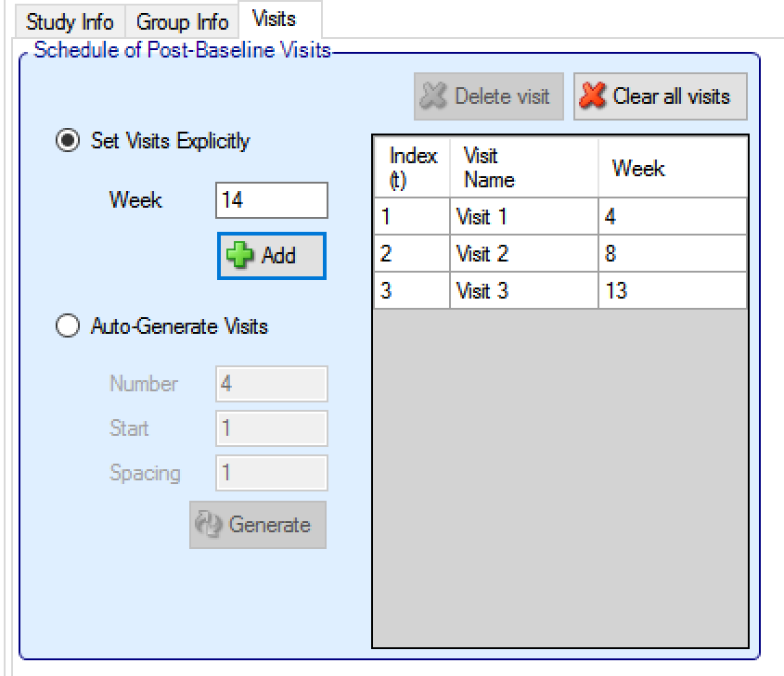Click the red X Clear all visits icon
The width and height of the screenshot is (784, 676).
[594, 96]
